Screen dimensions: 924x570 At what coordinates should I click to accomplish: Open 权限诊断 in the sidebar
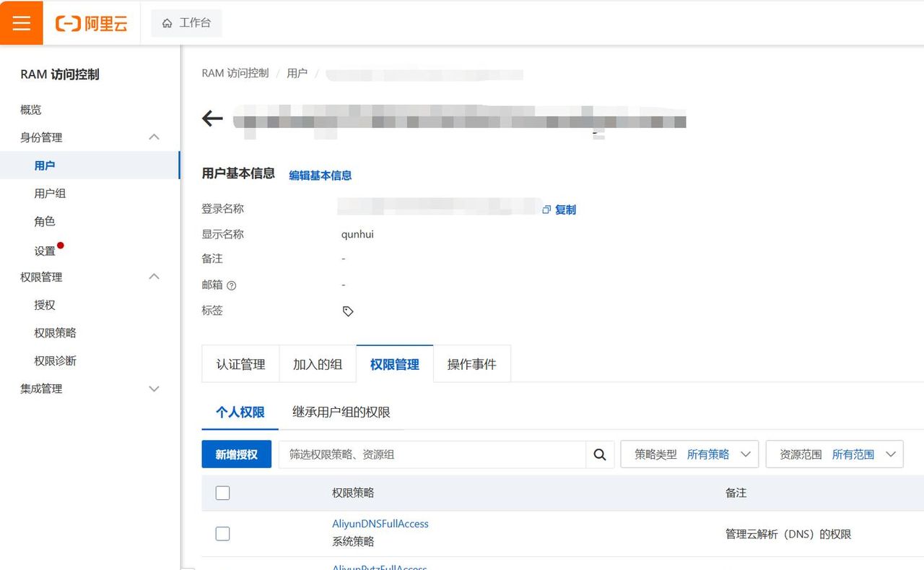(x=55, y=361)
